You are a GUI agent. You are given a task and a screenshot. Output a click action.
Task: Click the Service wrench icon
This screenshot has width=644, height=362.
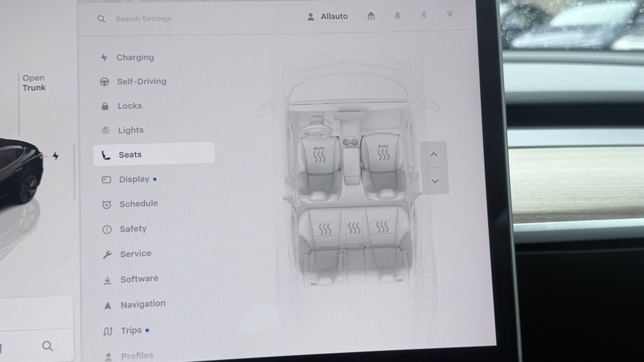click(107, 255)
